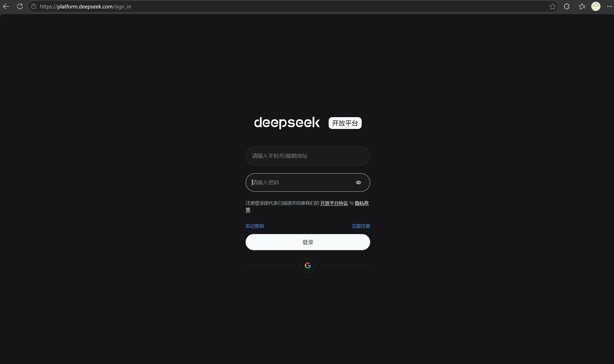Open the 开放平台协议 agreement link
614x364 pixels.
334,203
